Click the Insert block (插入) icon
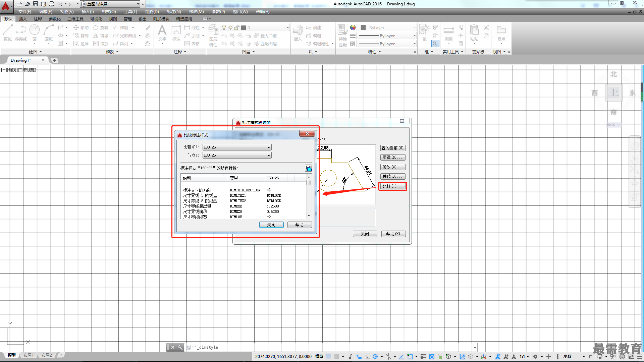Screen dimensions: 644x362 (298, 33)
